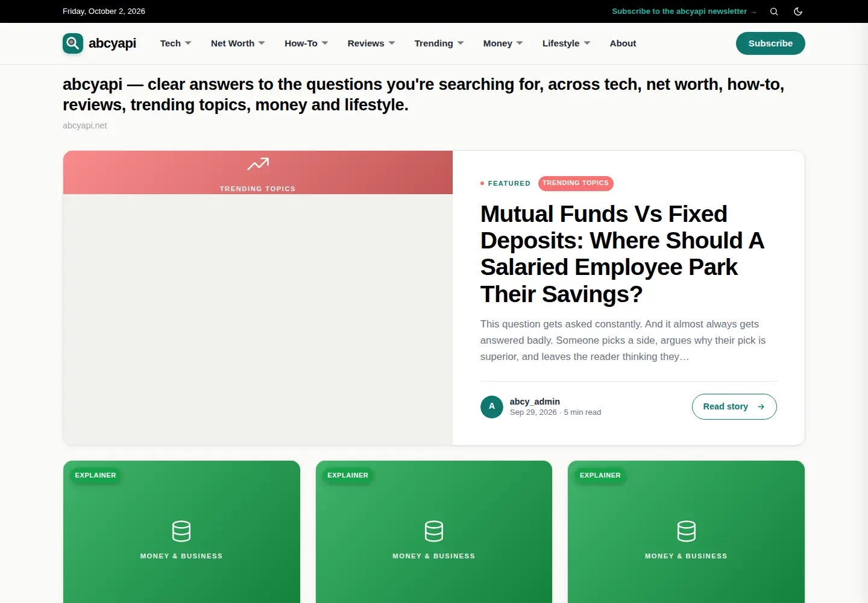868x603 pixels.
Task: Click the abcyapi magnifier logo icon
Action: tap(73, 43)
